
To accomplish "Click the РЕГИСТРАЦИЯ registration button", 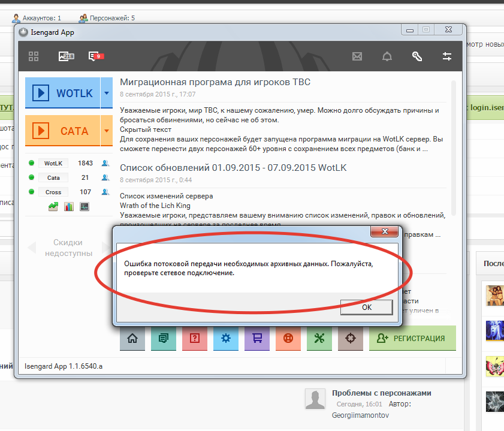I will (412, 338).
